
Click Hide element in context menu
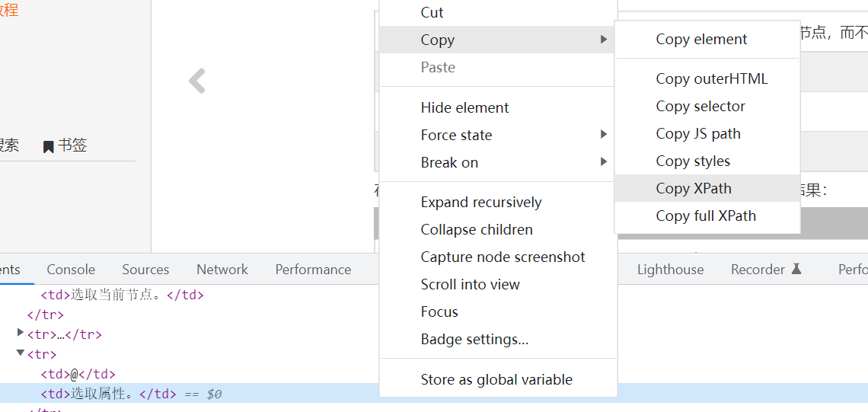464,107
